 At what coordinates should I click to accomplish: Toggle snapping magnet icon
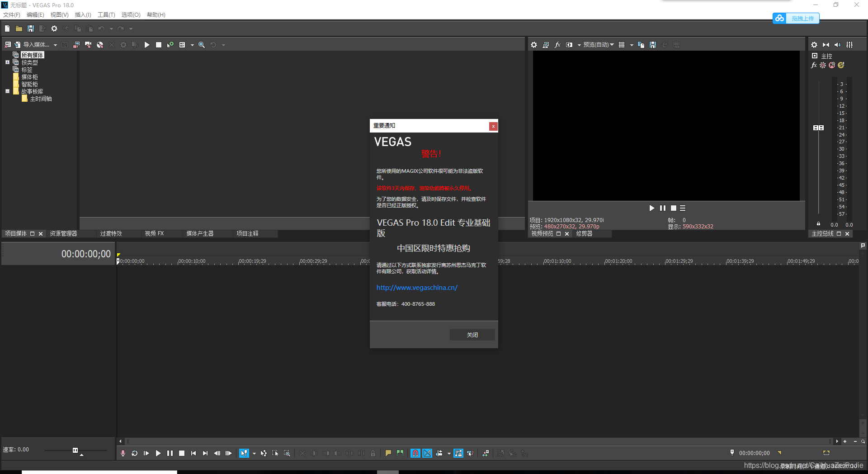pos(415,453)
